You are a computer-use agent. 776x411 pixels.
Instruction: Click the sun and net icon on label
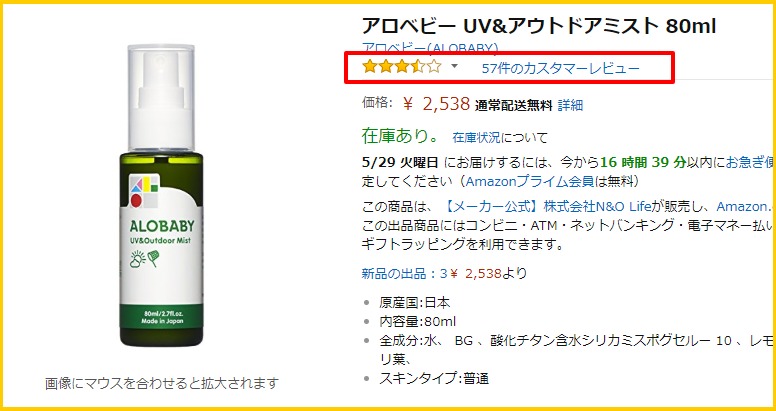[x=144, y=259]
